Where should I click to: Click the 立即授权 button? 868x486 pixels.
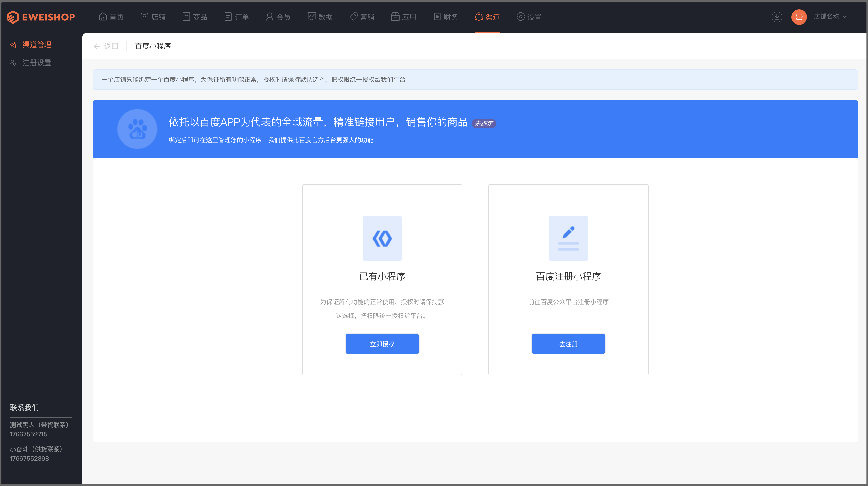pyautogui.click(x=382, y=344)
